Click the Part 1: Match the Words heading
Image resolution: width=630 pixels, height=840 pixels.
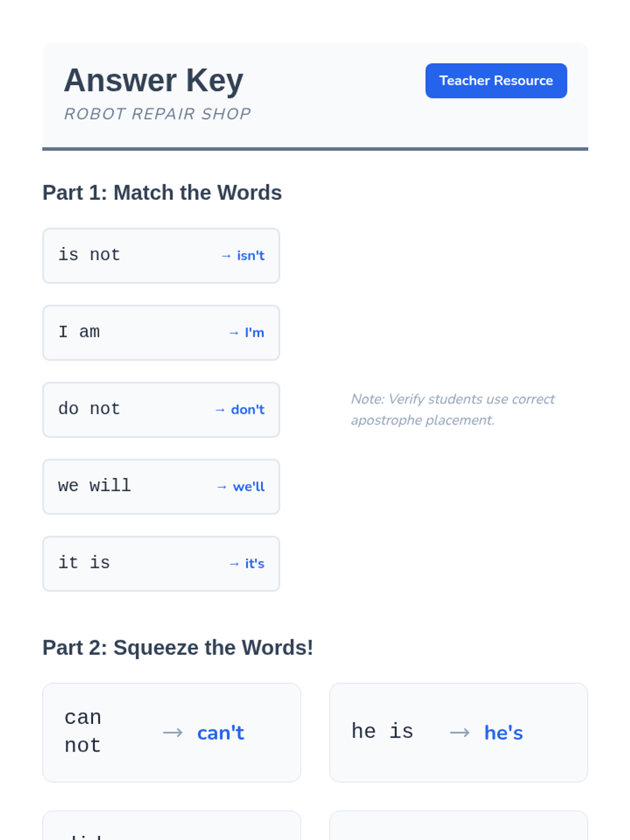pyautogui.click(x=162, y=193)
